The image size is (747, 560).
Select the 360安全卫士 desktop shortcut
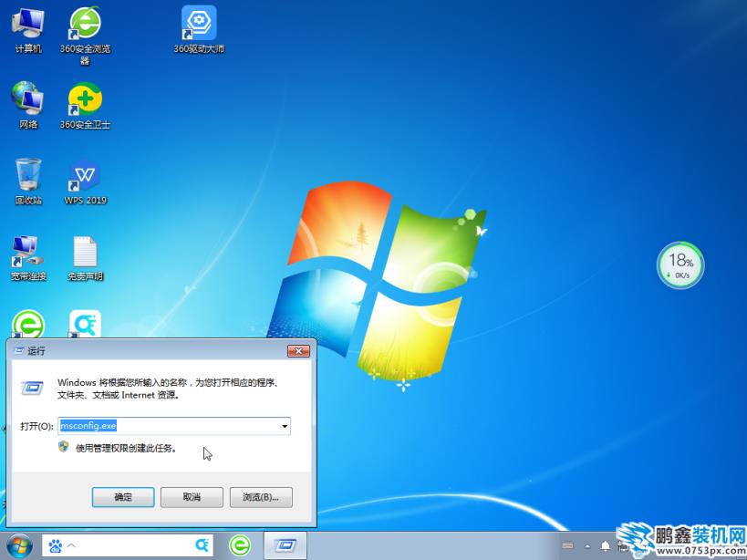coord(85,105)
